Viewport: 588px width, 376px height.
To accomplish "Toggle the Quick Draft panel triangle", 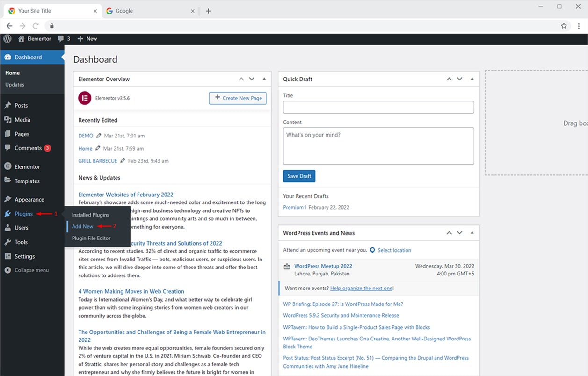I will (x=472, y=79).
